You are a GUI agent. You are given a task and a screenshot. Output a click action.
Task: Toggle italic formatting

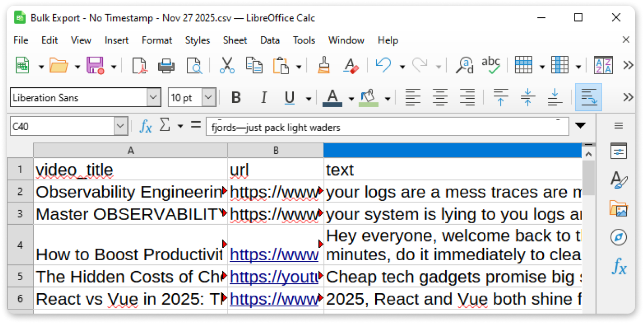pyautogui.click(x=264, y=97)
